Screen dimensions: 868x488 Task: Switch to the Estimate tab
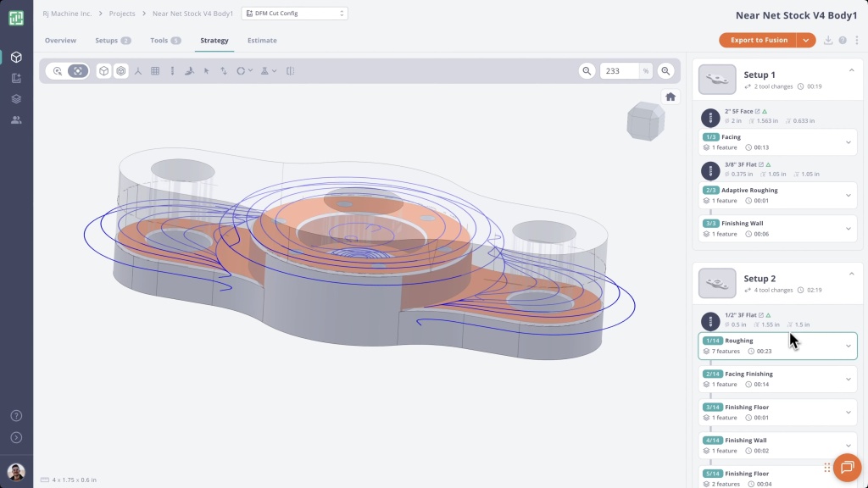pos(262,41)
